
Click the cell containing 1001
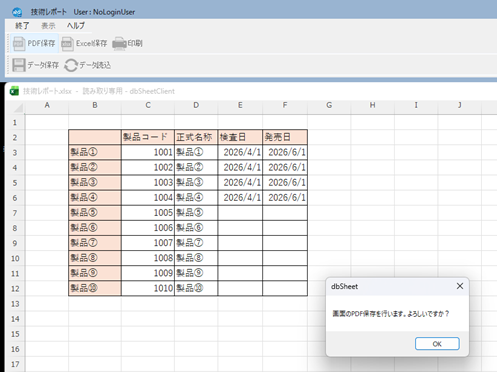pyautogui.click(x=148, y=152)
